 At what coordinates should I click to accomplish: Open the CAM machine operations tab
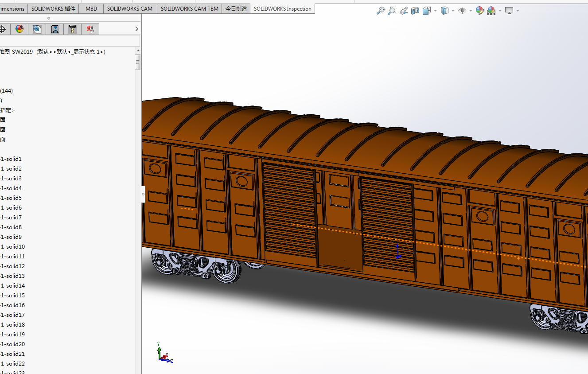coord(55,29)
